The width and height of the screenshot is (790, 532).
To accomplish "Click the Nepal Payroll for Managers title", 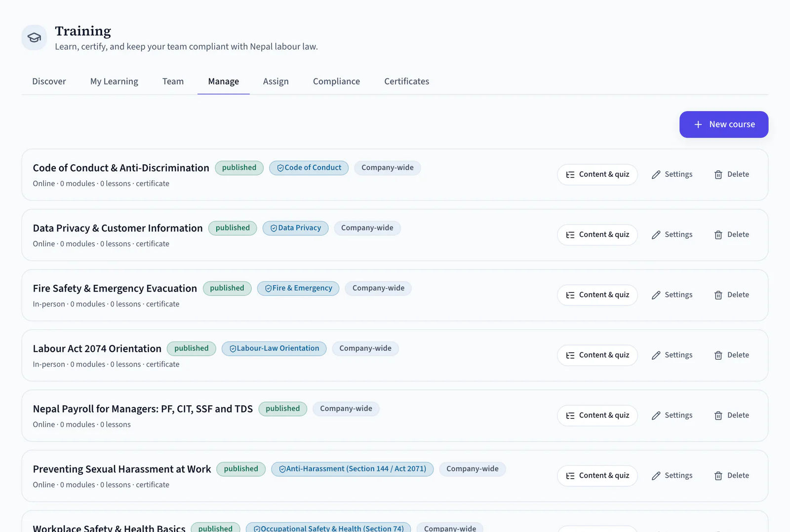I will coord(143,409).
